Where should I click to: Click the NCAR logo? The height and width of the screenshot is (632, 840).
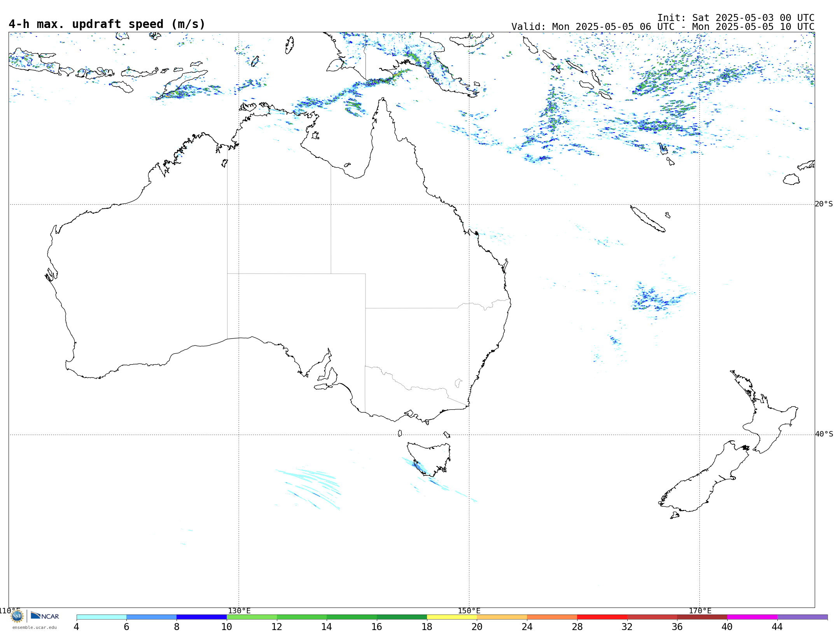tap(45, 616)
